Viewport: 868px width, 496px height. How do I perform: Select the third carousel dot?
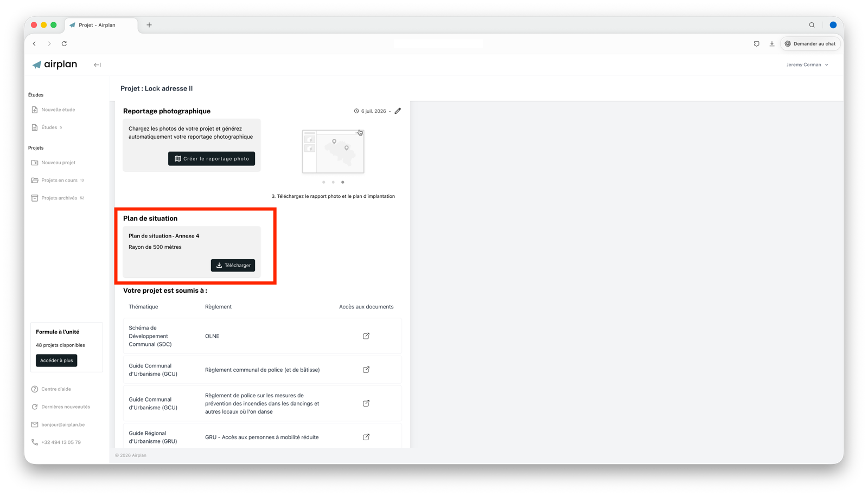[343, 182]
